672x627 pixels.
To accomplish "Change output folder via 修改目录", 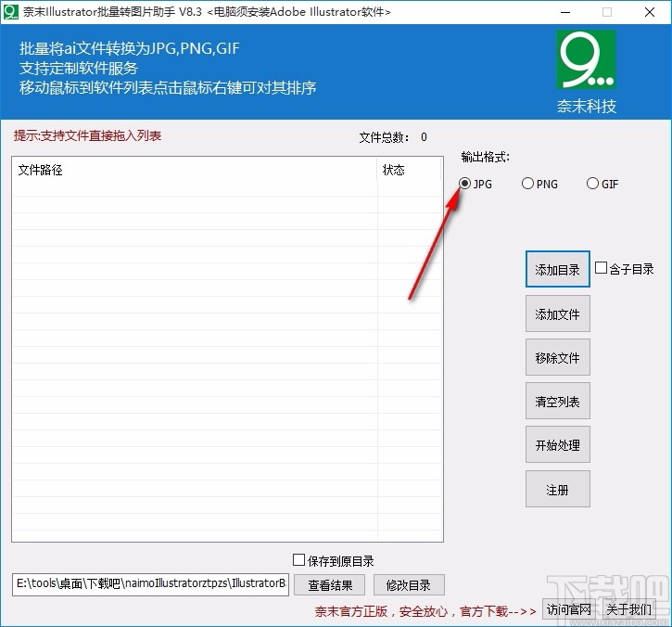I will 409,585.
